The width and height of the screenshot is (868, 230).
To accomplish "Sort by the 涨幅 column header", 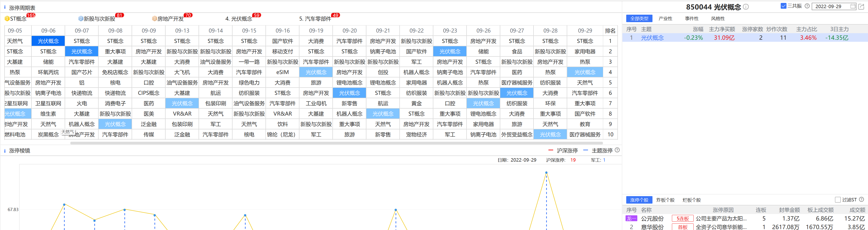I will pyautogui.click(x=698, y=29).
